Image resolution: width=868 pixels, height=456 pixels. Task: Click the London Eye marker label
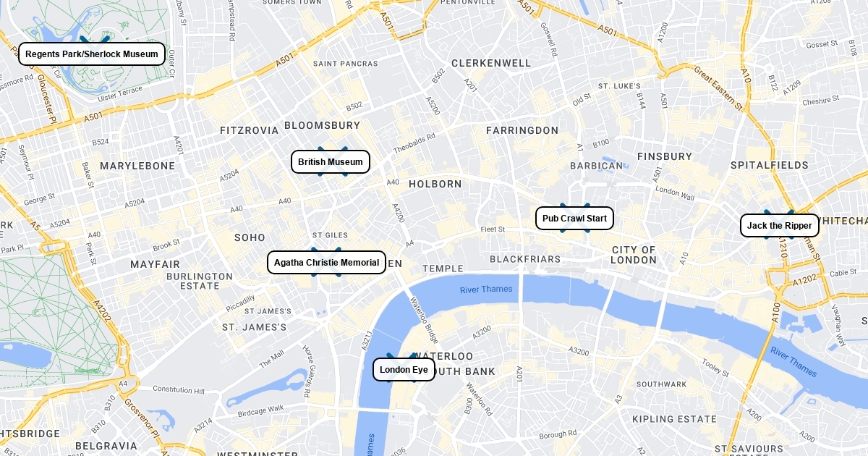click(404, 370)
